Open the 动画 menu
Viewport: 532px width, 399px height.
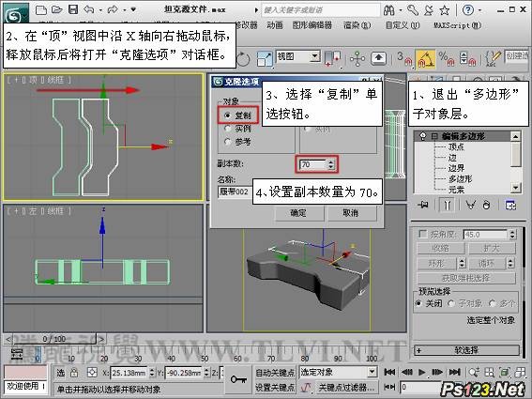coord(275,25)
